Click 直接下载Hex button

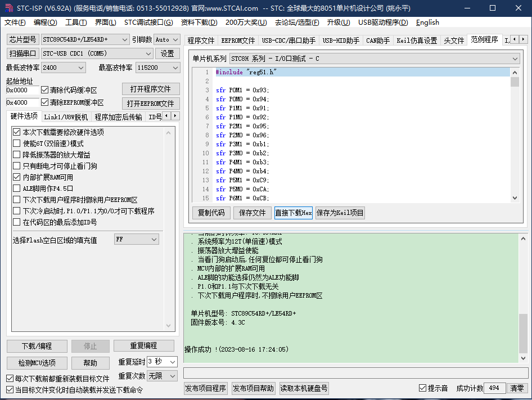tap(294, 213)
